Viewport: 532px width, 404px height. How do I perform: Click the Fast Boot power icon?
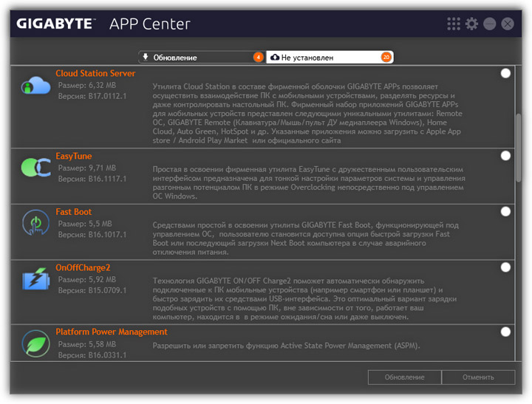click(36, 223)
